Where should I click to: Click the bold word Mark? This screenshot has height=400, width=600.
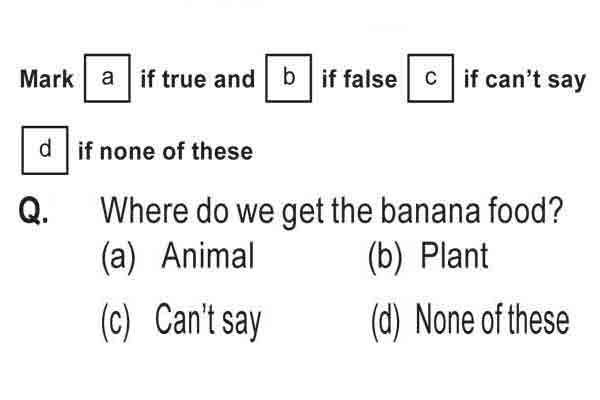click(46, 79)
